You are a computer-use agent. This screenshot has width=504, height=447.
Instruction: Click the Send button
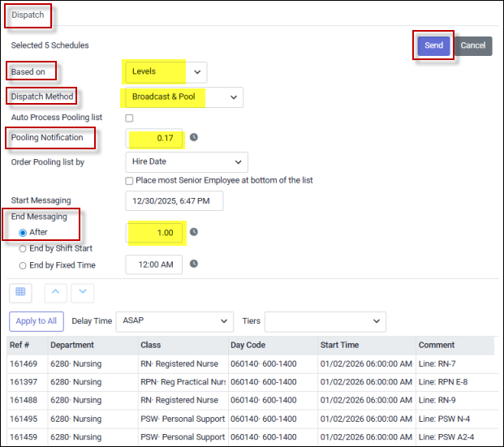tap(433, 45)
